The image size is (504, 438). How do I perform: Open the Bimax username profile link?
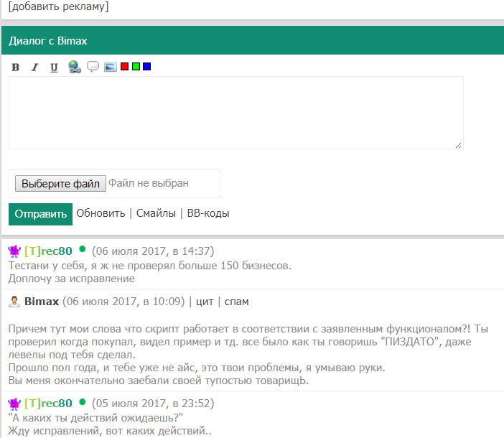(42, 302)
